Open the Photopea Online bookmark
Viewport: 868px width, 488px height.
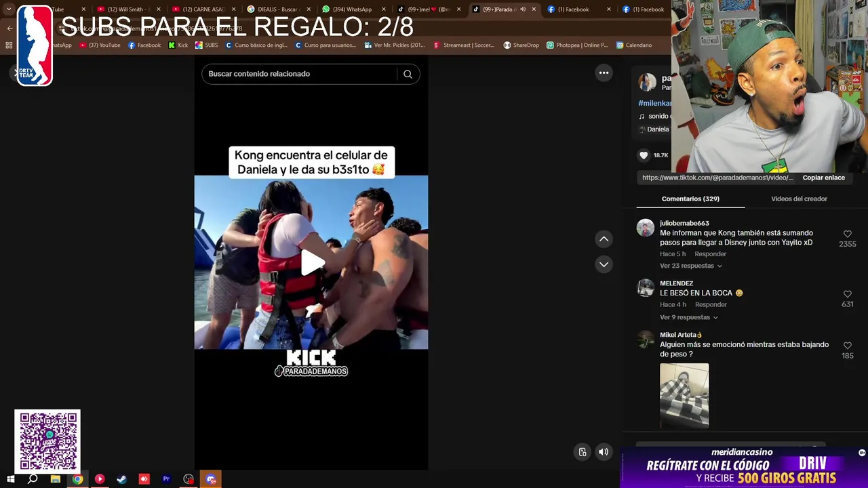[577, 45]
